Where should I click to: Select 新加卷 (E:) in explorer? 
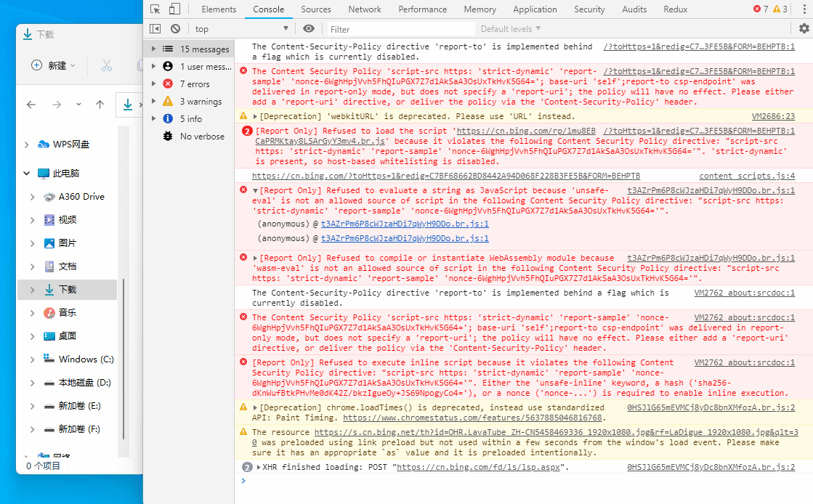pos(68,406)
